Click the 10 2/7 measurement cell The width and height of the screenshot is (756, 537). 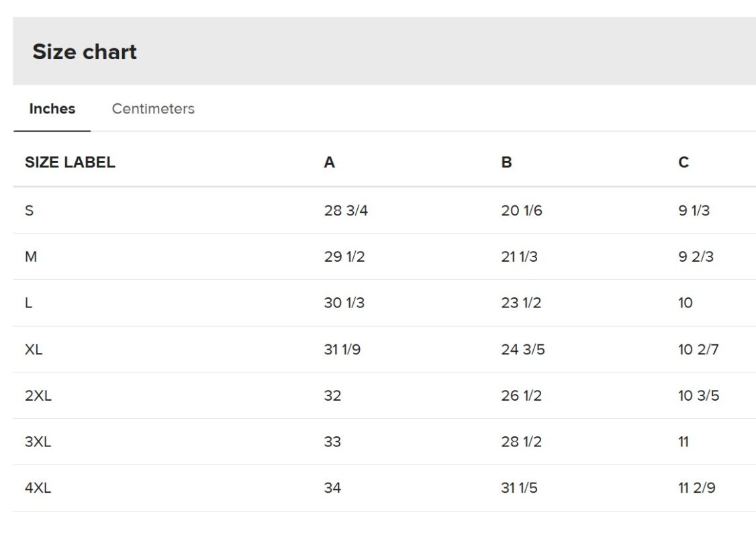click(x=698, y=349)
